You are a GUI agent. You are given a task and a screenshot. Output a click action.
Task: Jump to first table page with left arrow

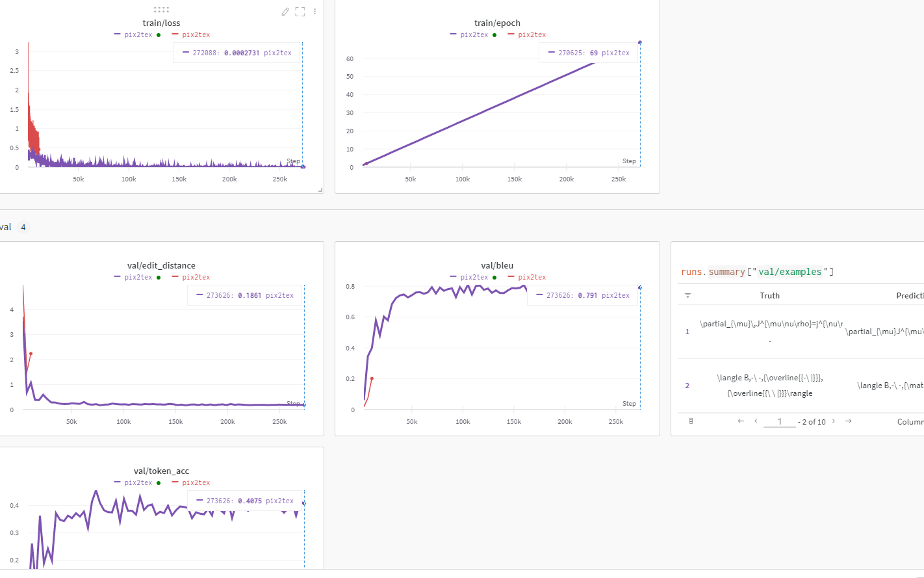click(741, 421)
